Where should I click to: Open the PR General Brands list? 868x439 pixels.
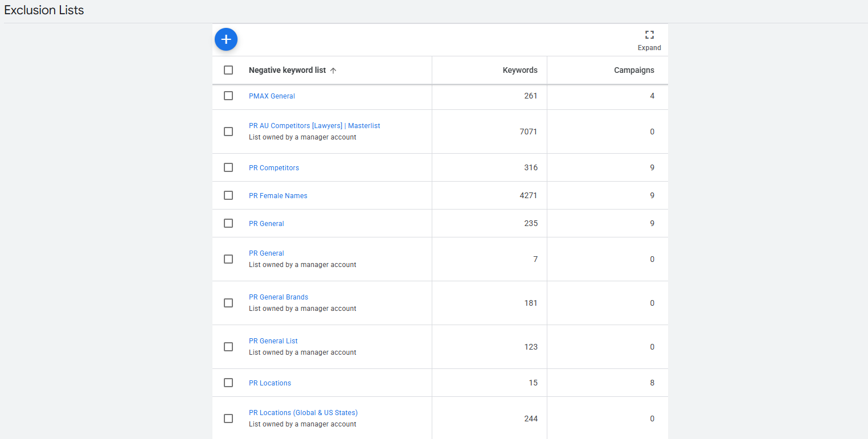point(279,297)
